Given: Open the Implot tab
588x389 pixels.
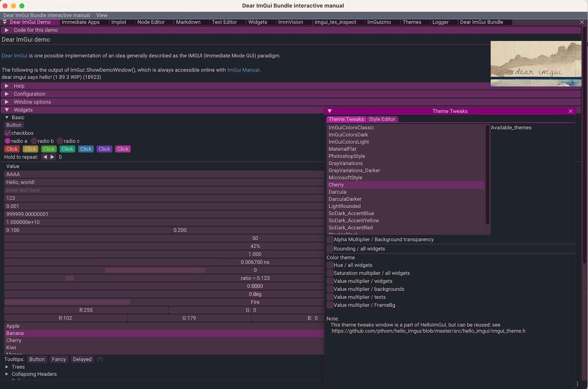Looking at the screenshot, I should [119, 22].
